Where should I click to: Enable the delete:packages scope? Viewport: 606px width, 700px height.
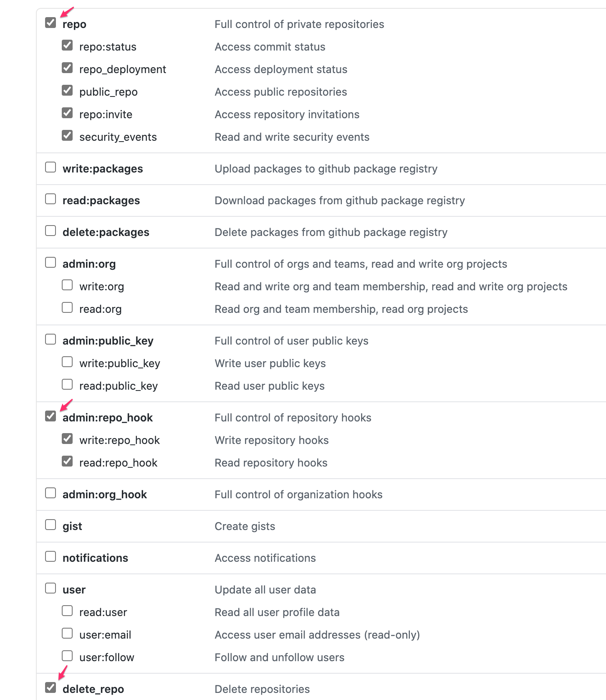[x=50, y=231]
